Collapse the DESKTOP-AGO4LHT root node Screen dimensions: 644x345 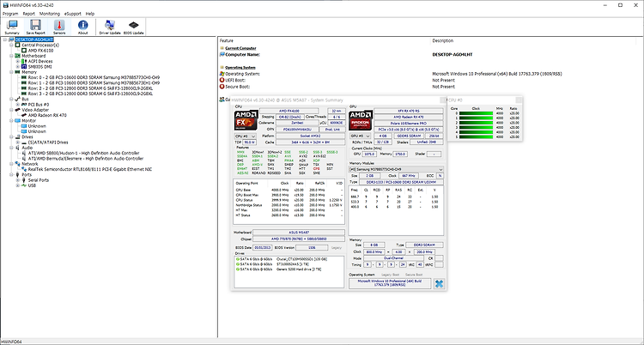coord(5,39)
